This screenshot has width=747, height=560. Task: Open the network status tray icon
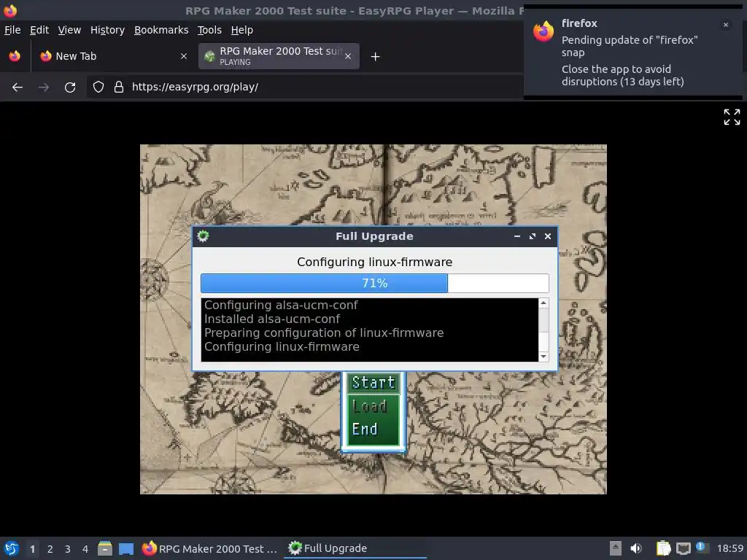click(x=683, y=548)
